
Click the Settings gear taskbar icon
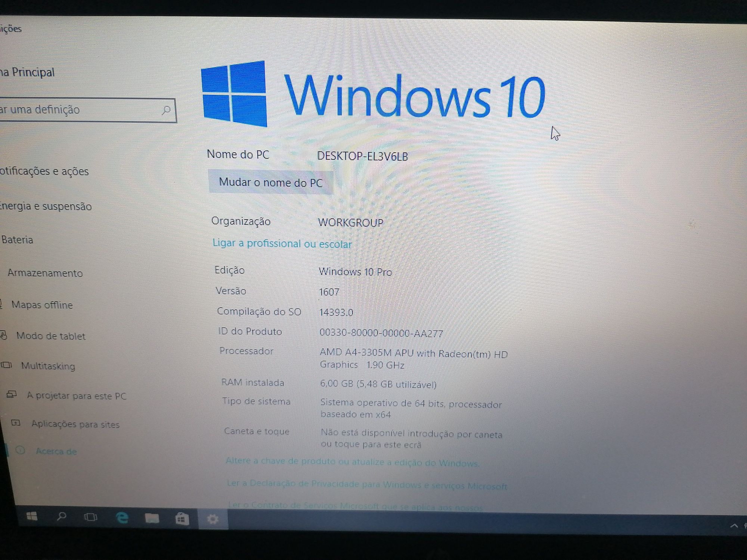tap(213, 519)
